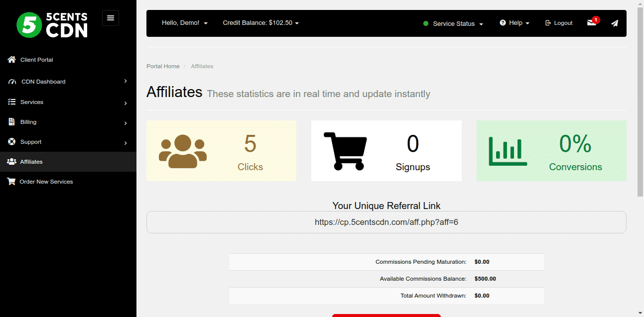
Task: Open the mail notifications envelope icon
Action: (591, 23)
